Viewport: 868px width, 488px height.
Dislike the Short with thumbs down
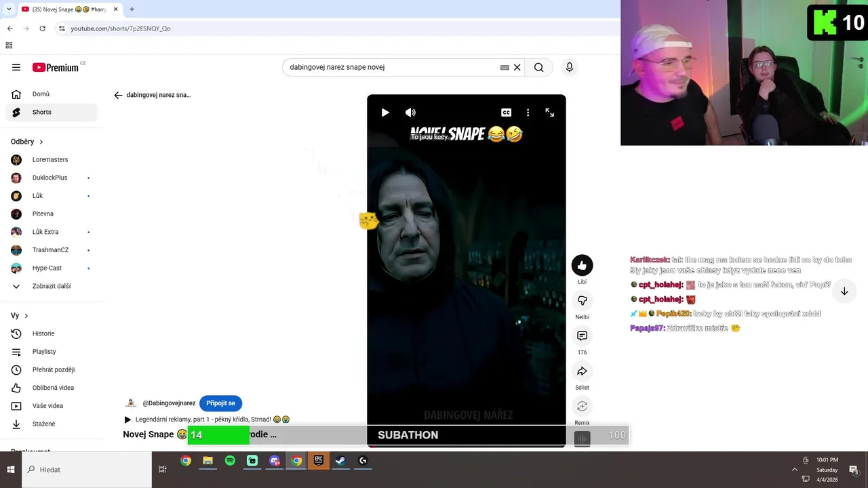tap(582, 301)
